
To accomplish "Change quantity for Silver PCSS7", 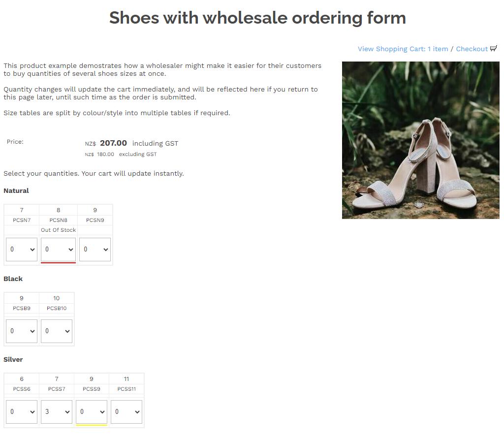I will tap(57, 412).
